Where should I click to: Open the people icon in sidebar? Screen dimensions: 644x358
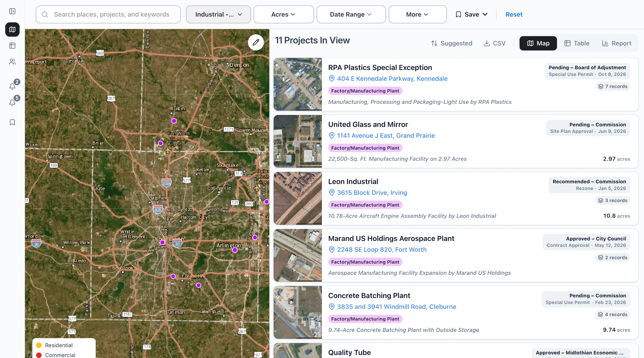click(x=12, y=62)
